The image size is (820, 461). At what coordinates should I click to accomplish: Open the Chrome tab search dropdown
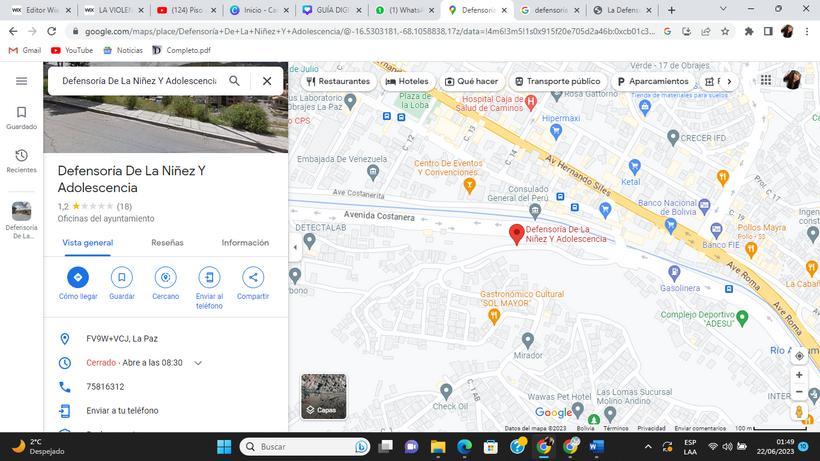[x=723, y=9]
